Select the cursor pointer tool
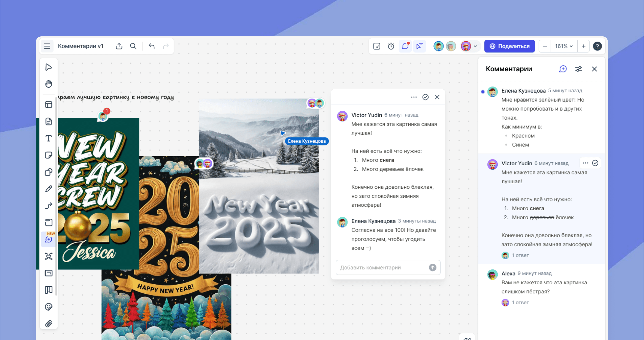The height and width of the screenshot is (340, 644). click(49, 67)
